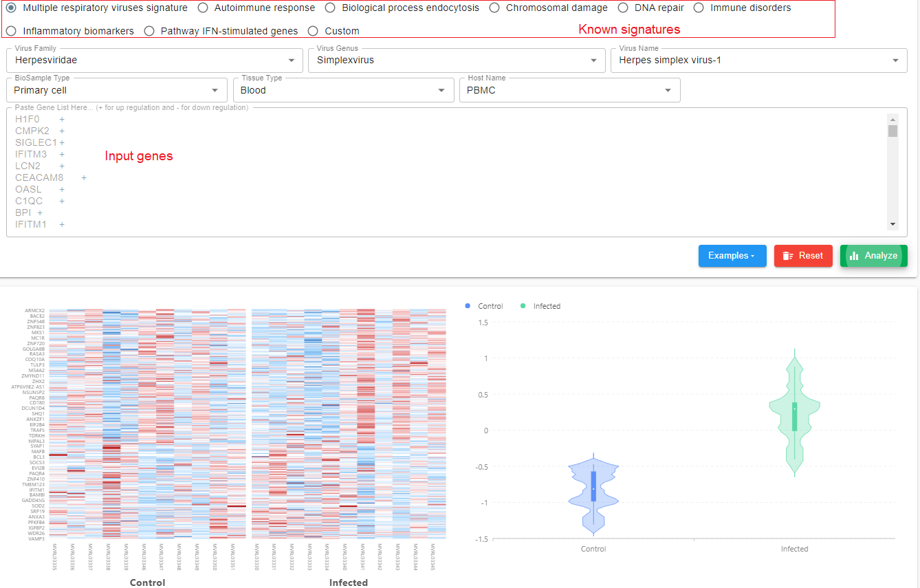920x588 pixels.
Task: Select Pathway IFN-stimulated genes radio button
Action: 149,31
